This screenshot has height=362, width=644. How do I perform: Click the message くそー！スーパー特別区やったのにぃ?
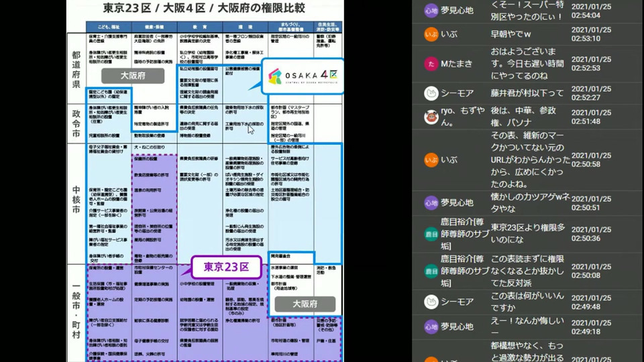527,11
